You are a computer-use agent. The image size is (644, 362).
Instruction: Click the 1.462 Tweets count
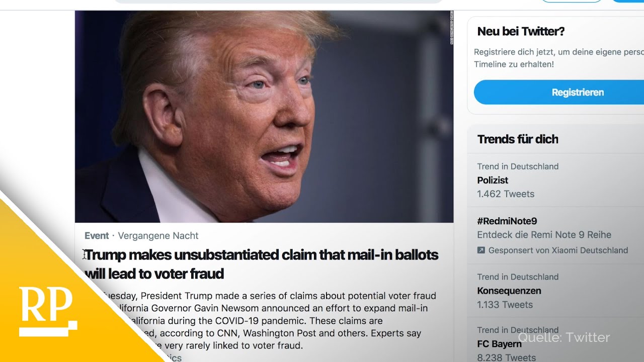(506, 194)
